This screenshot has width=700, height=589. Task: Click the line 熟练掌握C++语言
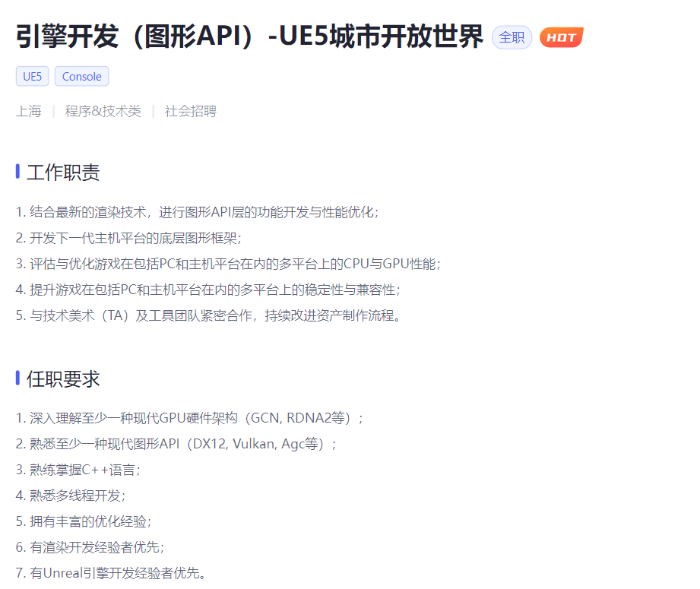pyautogui.click(x=78, y=470)
